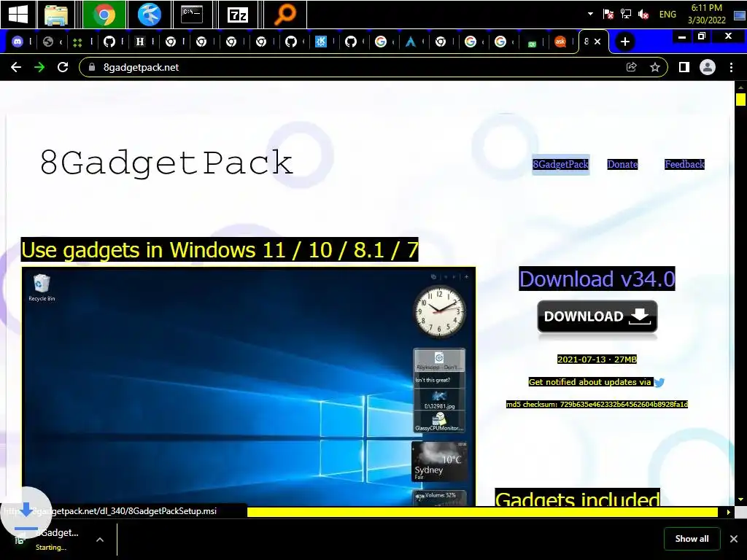747x560 pixels.
Task: Close the active 8GadgetPack tab
Action: point(597,42)
